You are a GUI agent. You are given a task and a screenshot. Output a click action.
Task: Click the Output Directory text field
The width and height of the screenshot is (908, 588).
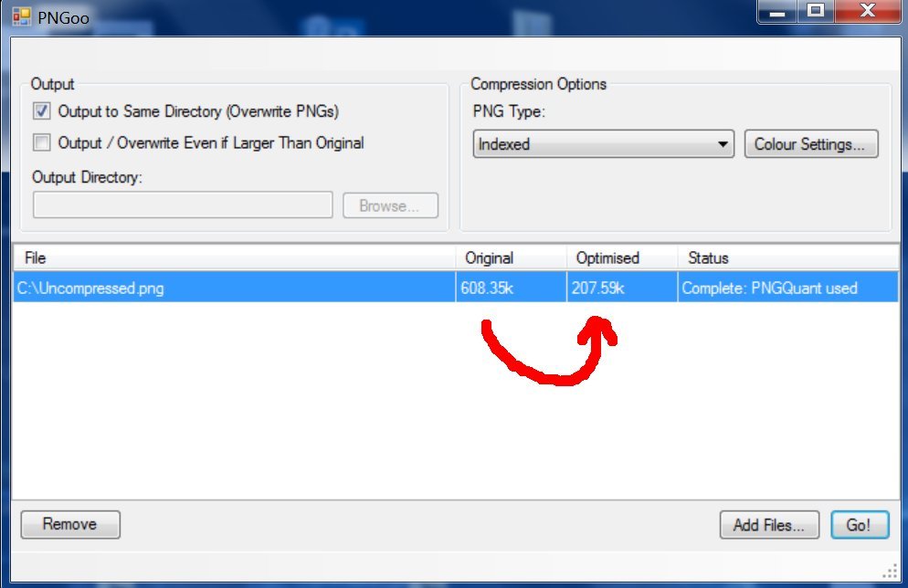(183, 205)
